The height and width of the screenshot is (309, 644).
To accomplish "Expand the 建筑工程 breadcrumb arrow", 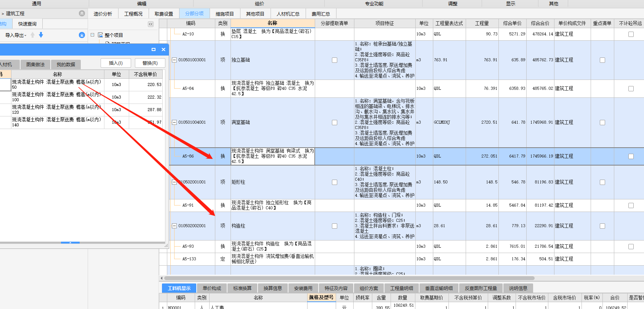I will coord(3,14).
